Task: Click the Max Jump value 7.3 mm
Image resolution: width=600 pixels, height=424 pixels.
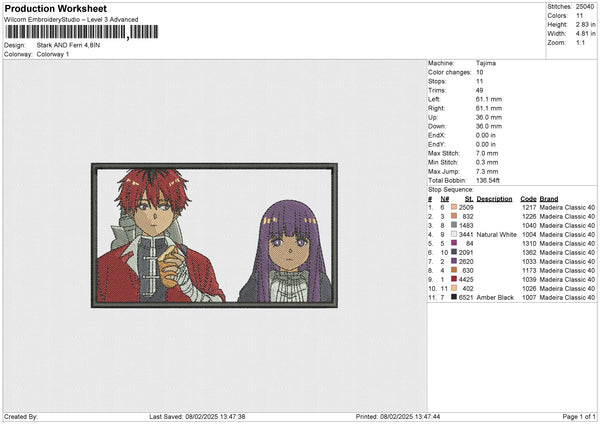Action: point(487,171)
